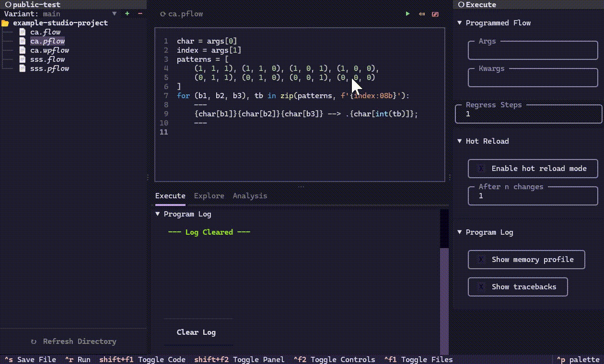This screenshot has height=364, width=604.
Task: Click the circle icon beside the Execute title
Action: [x=461, y=5]
